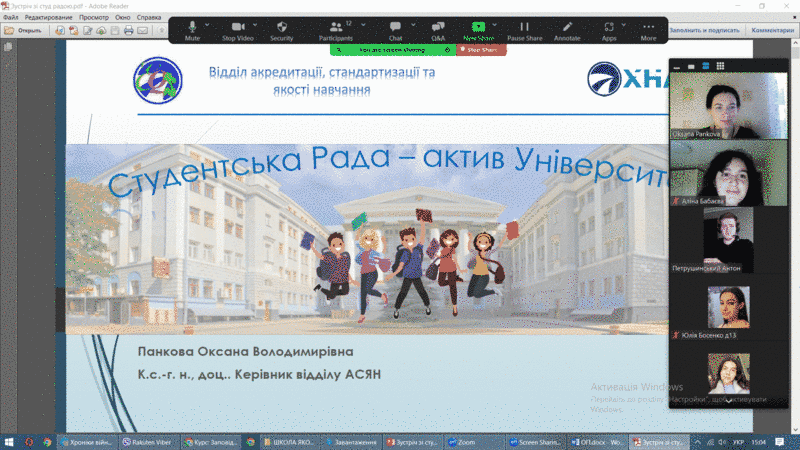Screen dimensions: 800x450
Task: Select Петрушинський Антон video thumbnail
Action: 729,240
